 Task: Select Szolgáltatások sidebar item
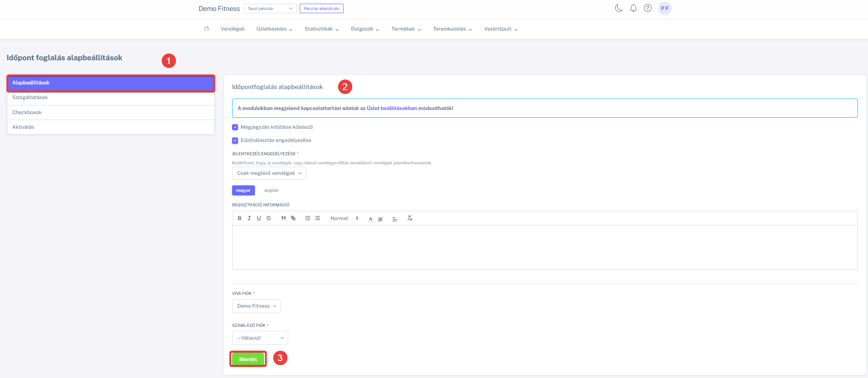tap(111, 98)
